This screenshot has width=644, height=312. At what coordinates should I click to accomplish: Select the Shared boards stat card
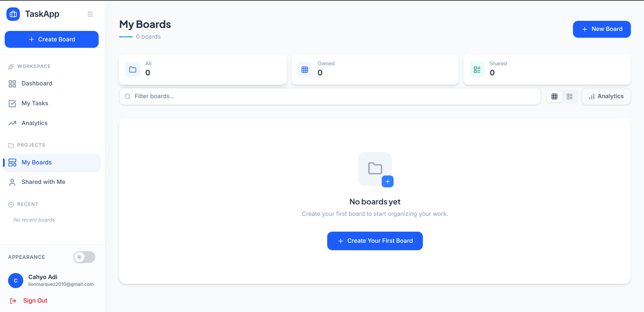click(x=547, y=70)
